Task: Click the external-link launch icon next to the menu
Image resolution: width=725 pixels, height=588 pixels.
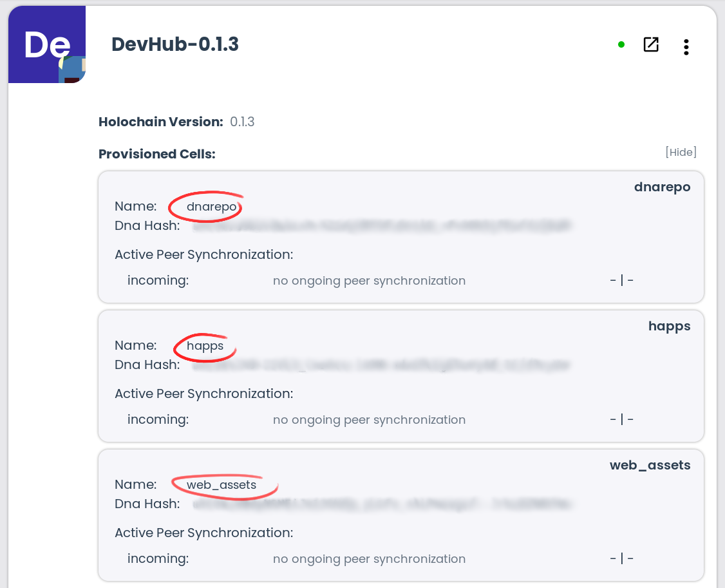Action: pyautogui.click(x=650, y=45)
